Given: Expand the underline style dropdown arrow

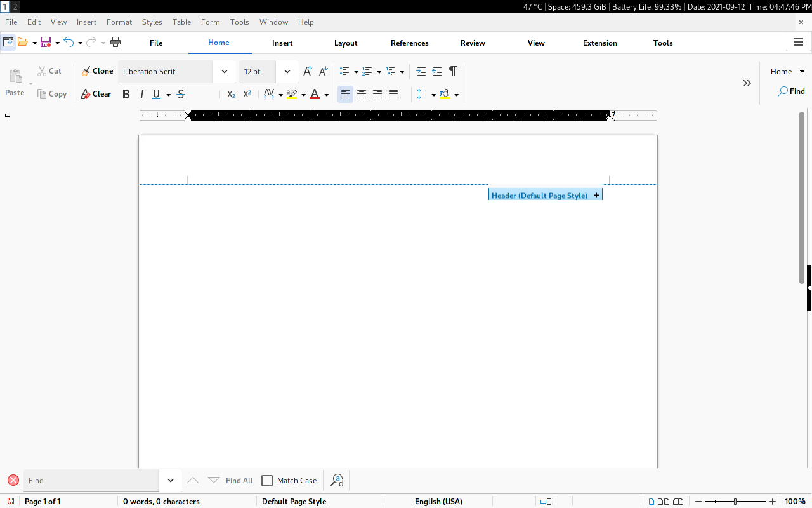Looking at the screenshot, I should 169,95.
